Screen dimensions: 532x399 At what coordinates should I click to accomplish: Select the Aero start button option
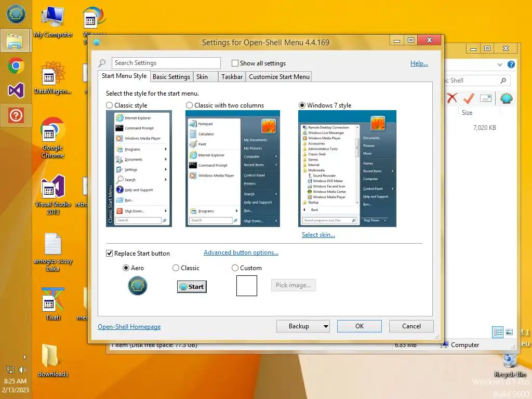point(126,268)
